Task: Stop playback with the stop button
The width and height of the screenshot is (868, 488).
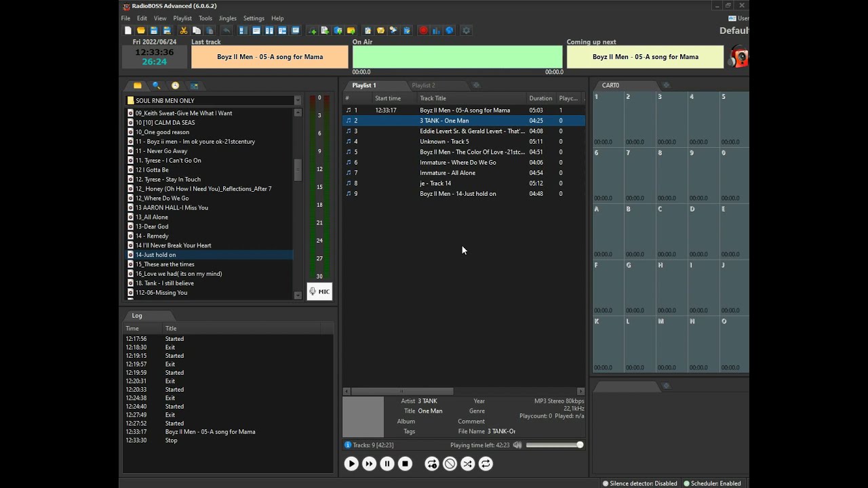Action: click(405, 464)
